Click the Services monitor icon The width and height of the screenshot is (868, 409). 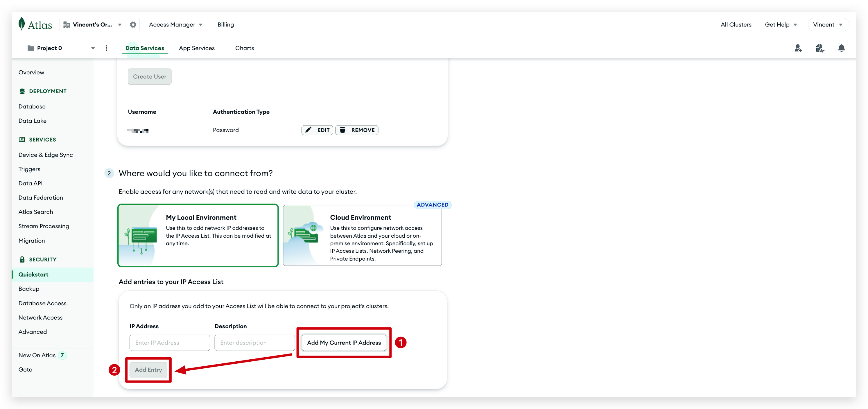[22, 139]
